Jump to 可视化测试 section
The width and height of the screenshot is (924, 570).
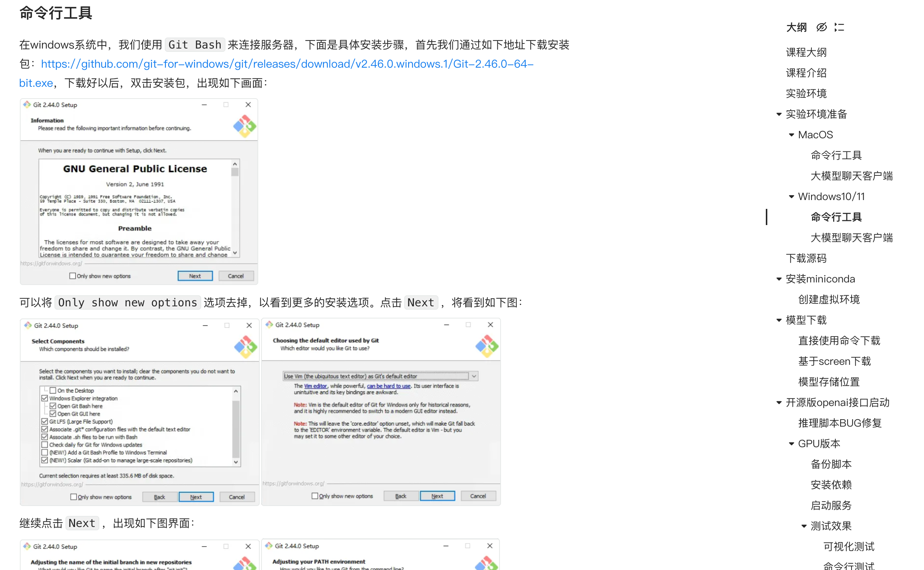pyautogui.click(x=849, y=546)
